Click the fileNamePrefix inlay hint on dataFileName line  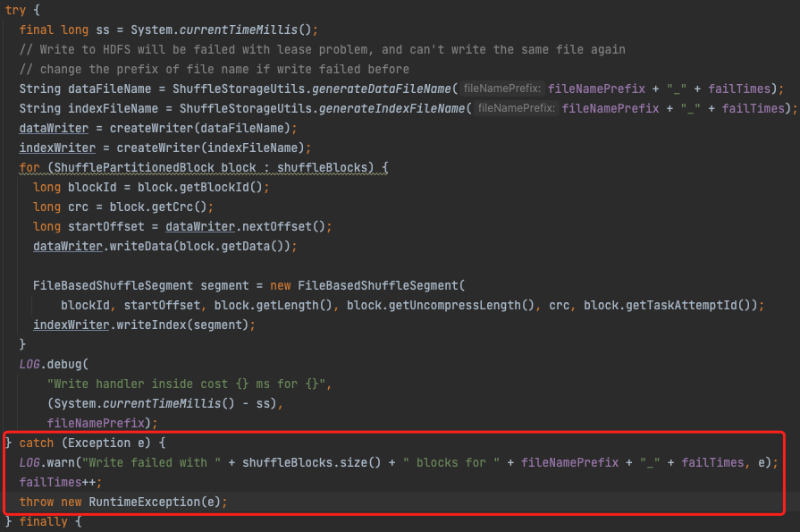(502, 89)
